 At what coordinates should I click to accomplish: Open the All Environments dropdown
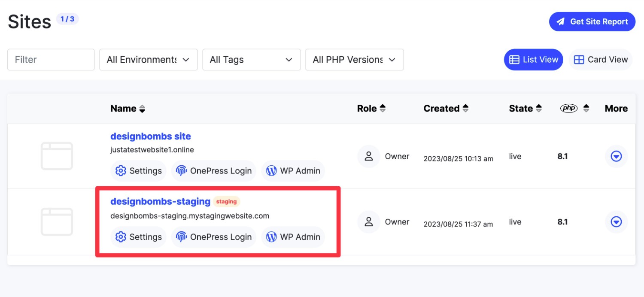[148, 60]
